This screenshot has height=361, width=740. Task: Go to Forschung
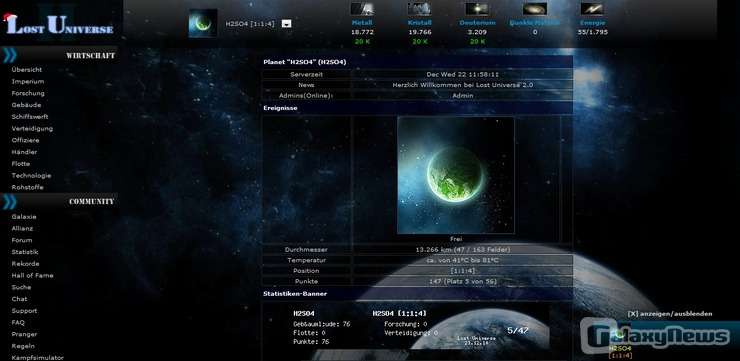(28, 93)
